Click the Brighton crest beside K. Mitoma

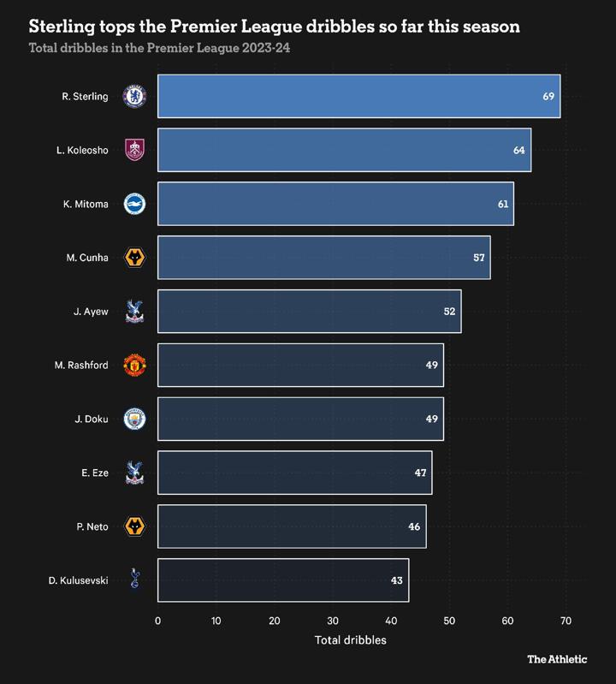point(135,204)
